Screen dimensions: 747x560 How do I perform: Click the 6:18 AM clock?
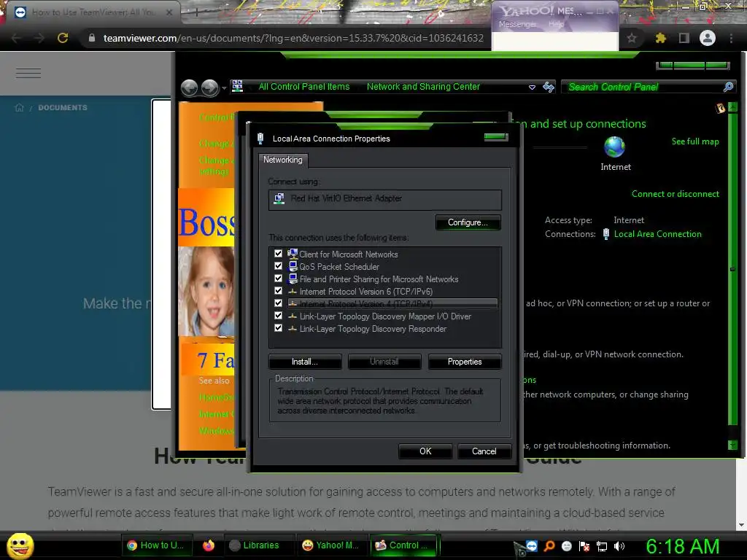[x=682, y=546]
